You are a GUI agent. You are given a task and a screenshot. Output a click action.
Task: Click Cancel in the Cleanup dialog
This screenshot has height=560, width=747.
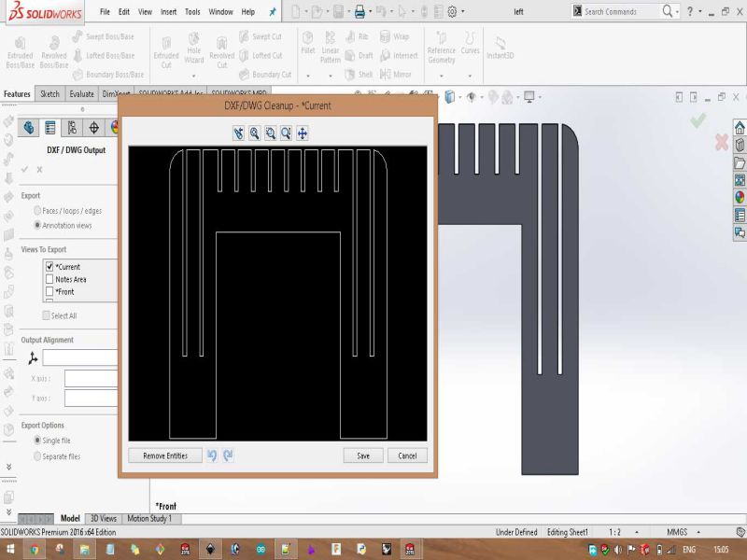pyautogui.click(x=407, y=455)
